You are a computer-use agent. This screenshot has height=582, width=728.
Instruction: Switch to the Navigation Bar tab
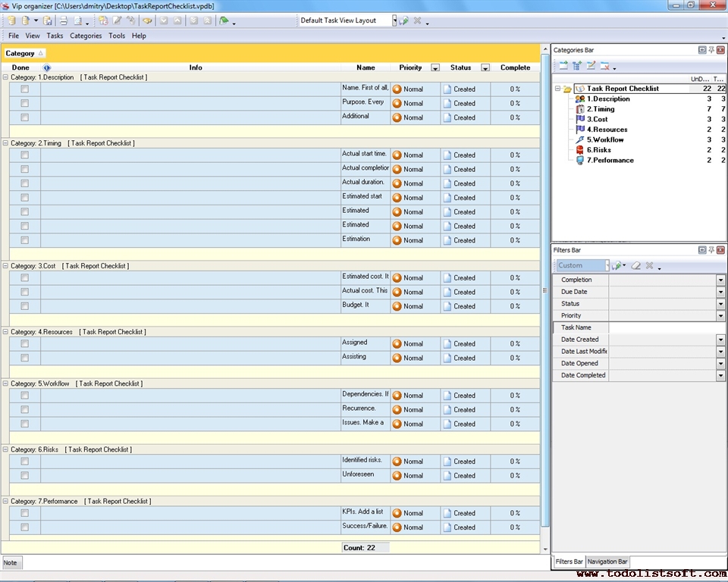tap(607, 562)
